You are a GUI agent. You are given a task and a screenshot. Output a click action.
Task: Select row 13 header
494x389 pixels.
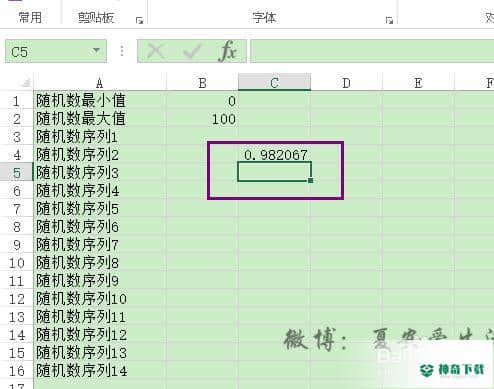click(16, 317)
